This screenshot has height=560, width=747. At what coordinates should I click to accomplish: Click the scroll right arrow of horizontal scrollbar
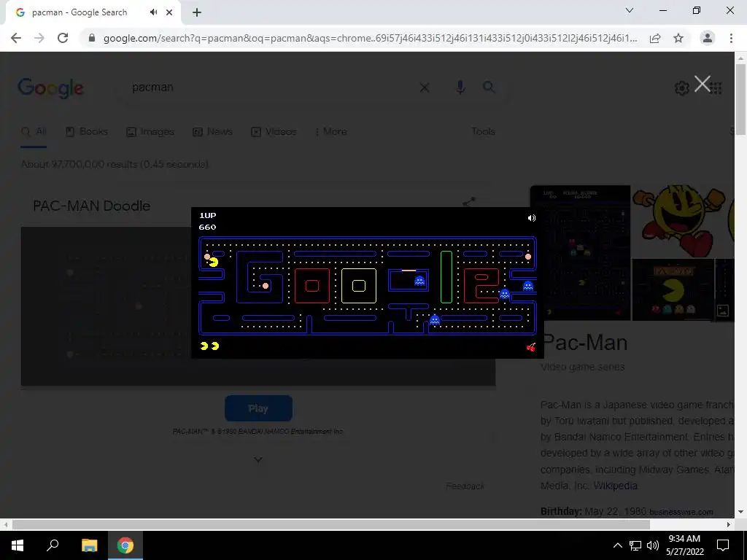click(x=729, y=524)
